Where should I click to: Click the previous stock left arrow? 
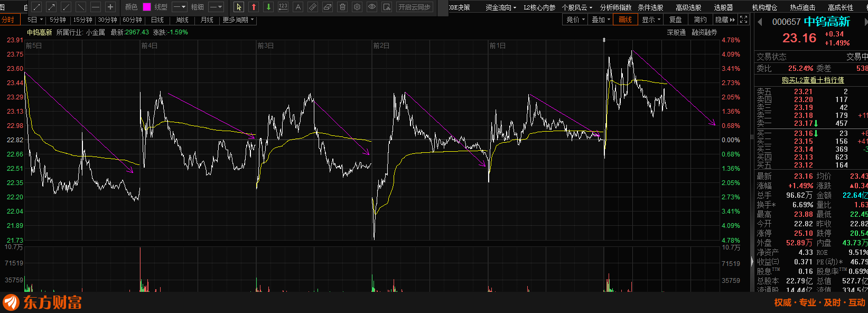(760, 22)
